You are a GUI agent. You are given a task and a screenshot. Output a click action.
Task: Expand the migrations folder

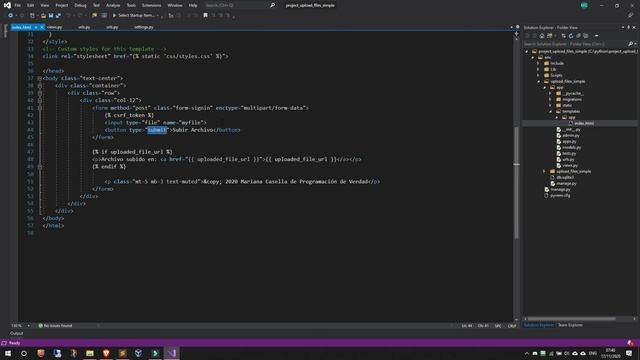pos(550,99)
